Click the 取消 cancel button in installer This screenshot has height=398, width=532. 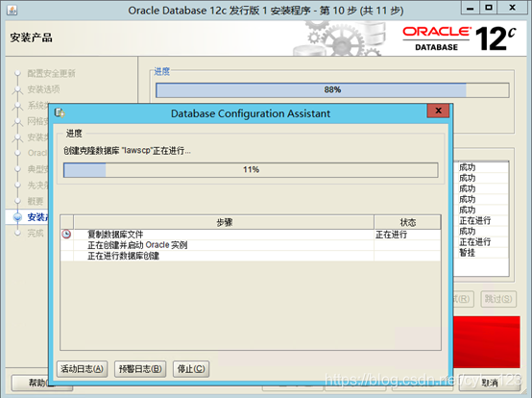pos(490,383)
